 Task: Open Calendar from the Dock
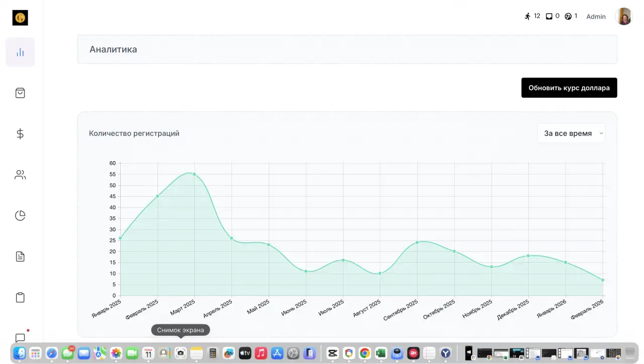click(148, 353)
